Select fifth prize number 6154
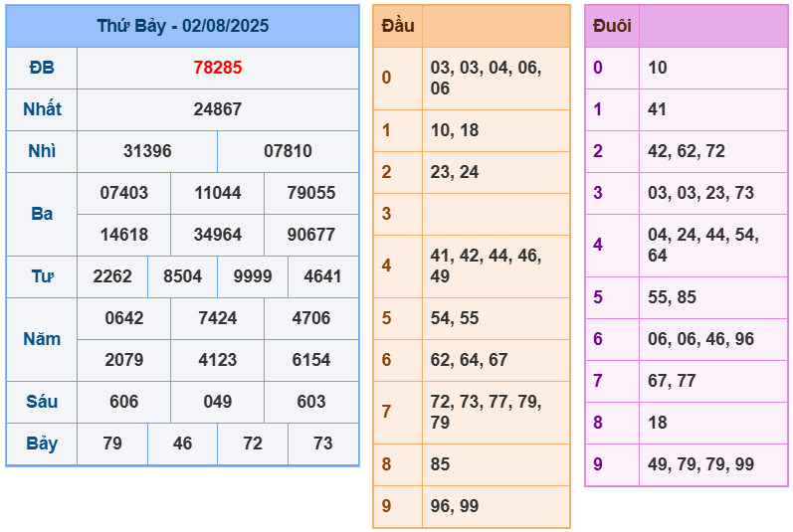 310,360
